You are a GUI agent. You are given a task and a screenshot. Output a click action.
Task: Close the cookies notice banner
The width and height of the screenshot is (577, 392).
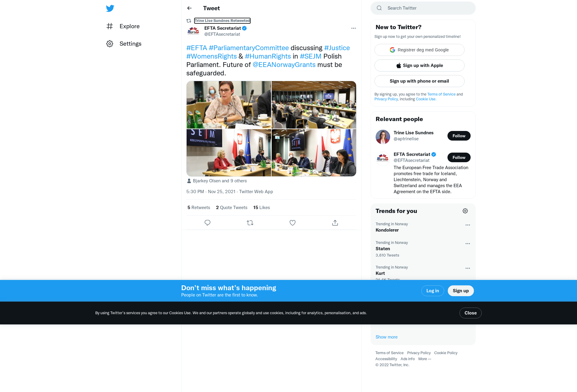click(470, 313)
